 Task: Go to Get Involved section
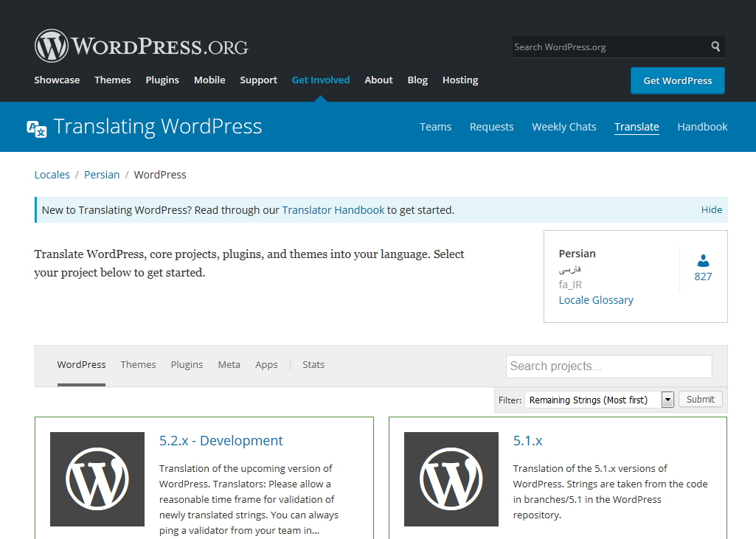pos(321,80)
